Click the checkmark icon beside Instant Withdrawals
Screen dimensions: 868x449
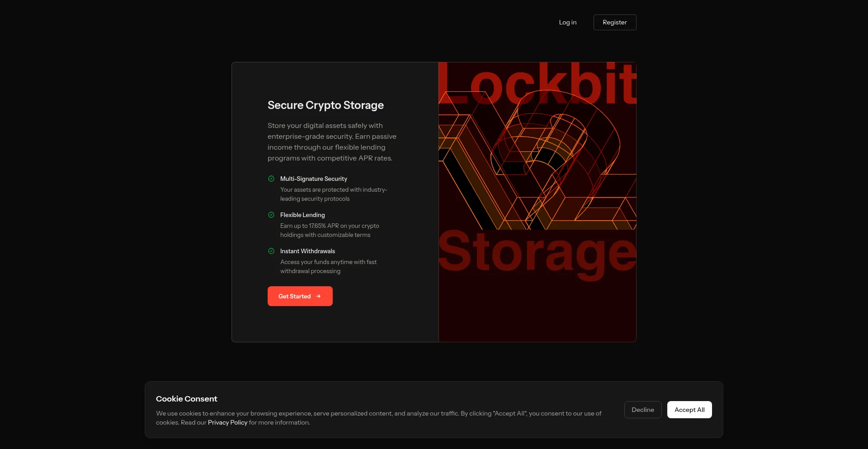pyautogui.click(x=271, y=251)
